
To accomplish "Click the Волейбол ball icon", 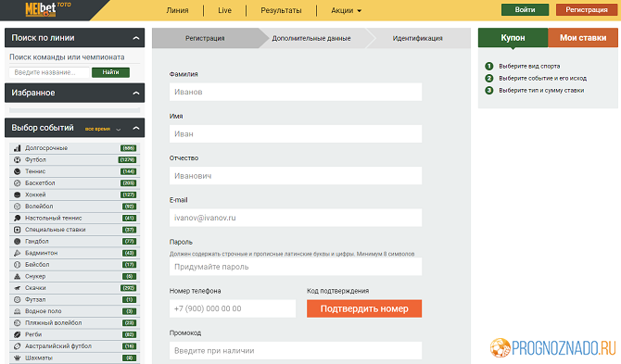I will pos(17,207).
